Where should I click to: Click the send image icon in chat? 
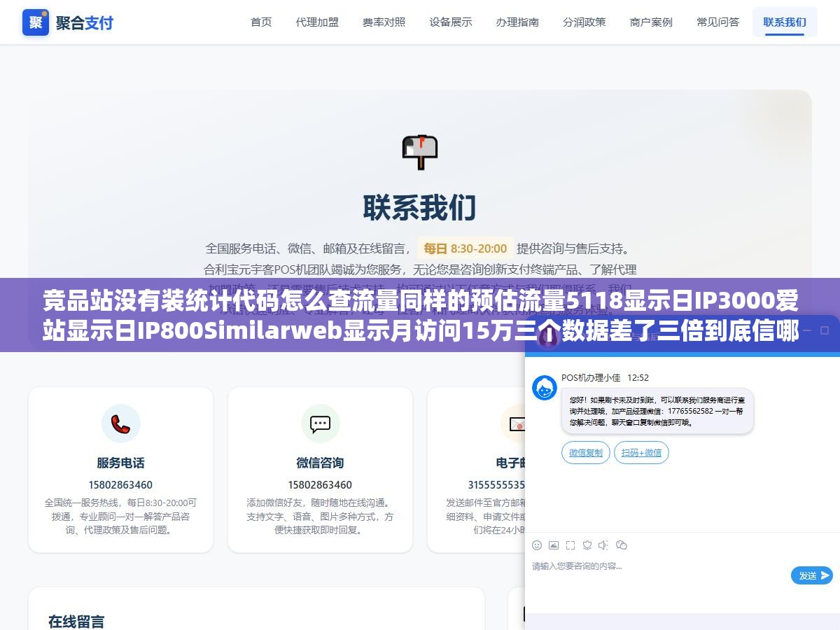pos(554,545)
